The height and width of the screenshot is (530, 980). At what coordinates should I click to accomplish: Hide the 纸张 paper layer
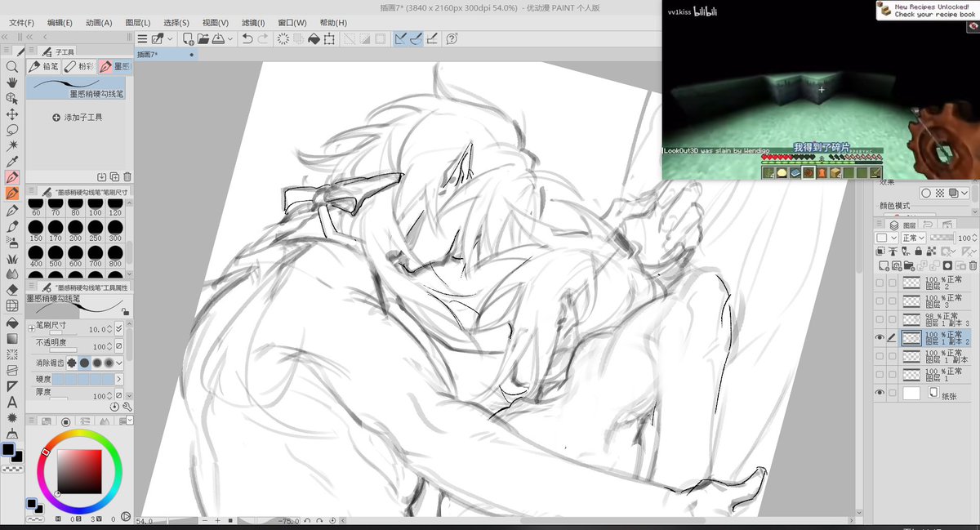click(880, 393)
